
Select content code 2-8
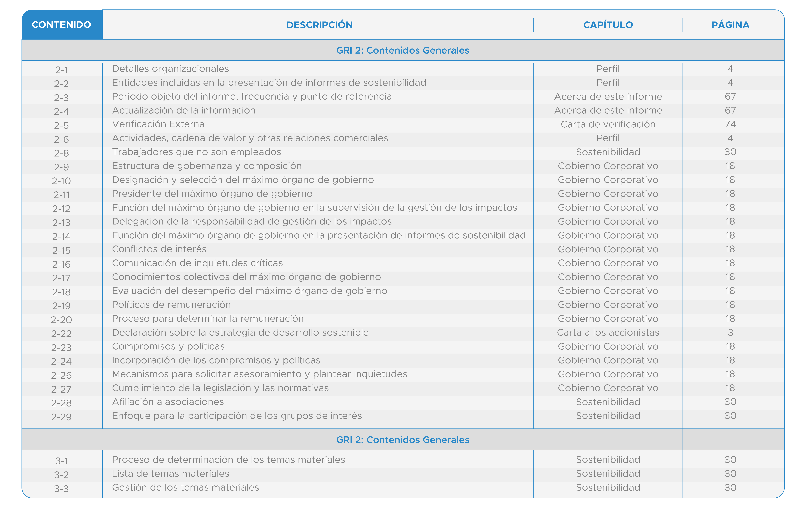point(62,153)
